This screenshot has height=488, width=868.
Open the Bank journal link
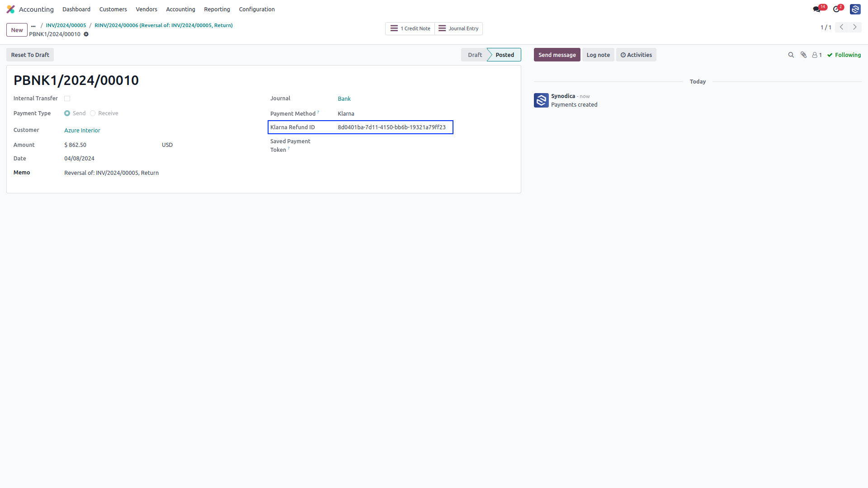(x=344, y=99)
